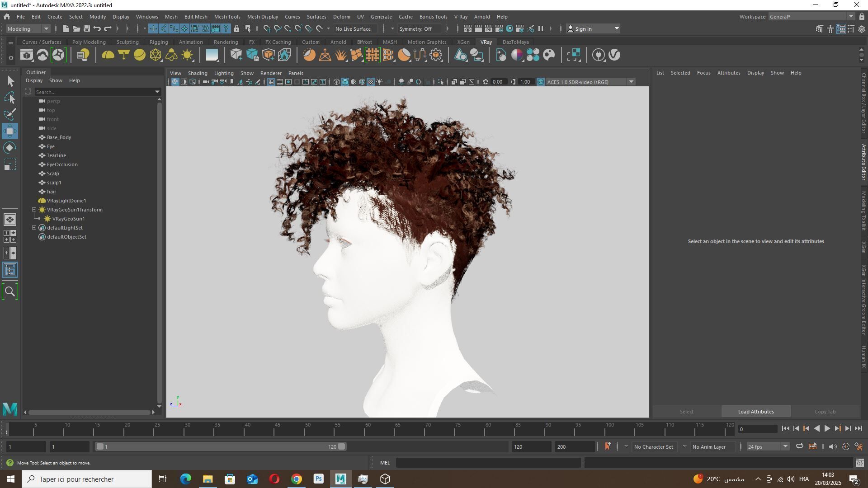Play the animation forward

[827, 429]
